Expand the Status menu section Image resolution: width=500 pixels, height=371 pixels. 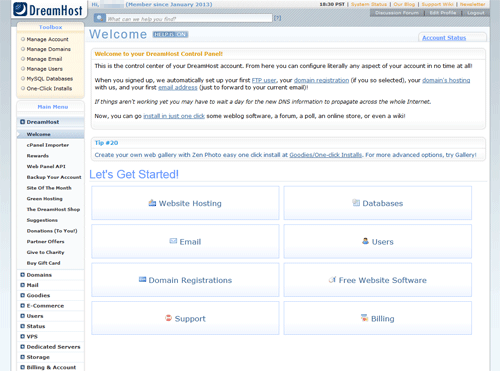pos(22,326)
